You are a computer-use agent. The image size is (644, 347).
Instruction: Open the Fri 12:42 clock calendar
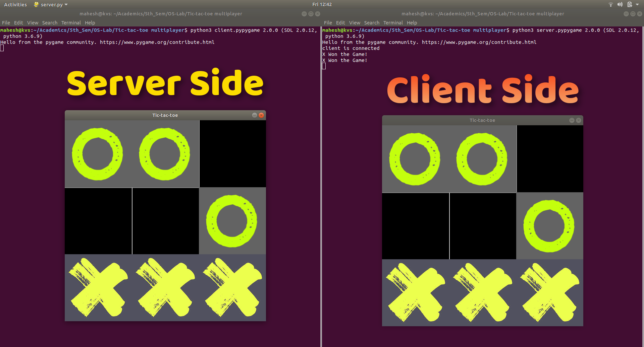(322, 4)
